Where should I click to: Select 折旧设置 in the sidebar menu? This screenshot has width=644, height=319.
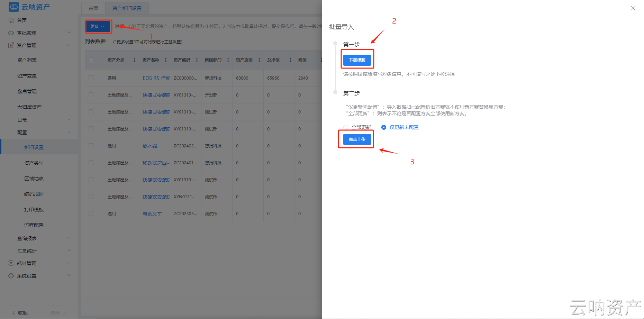(34, 147)
